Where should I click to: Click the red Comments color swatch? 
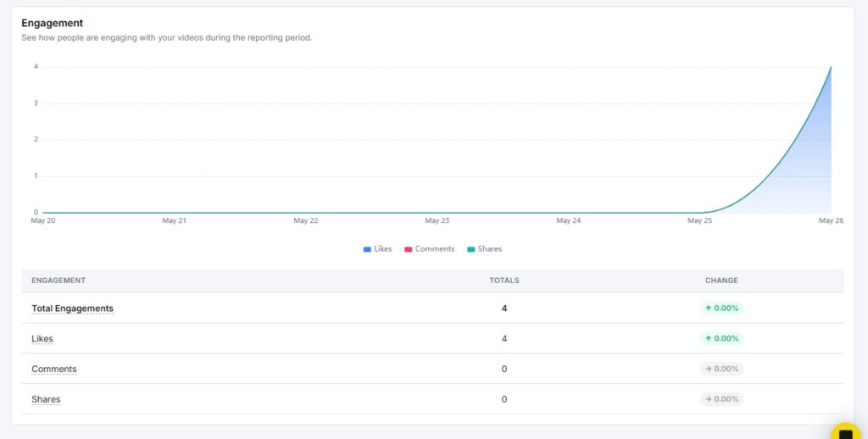pos(408,250)
